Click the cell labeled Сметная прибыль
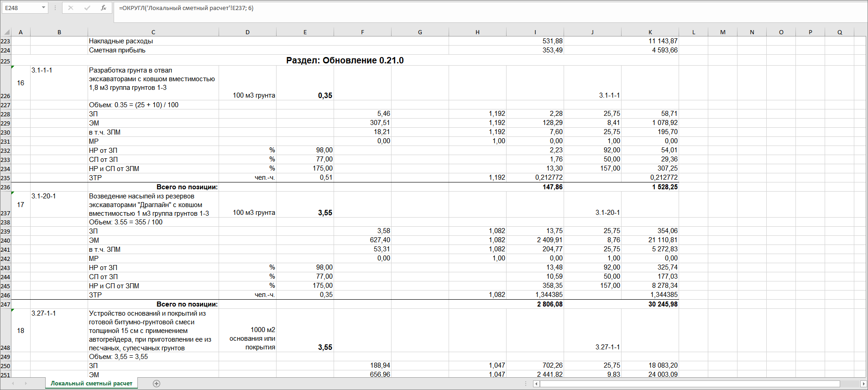This screenshot has width=868, height=390. coord(117,50)
